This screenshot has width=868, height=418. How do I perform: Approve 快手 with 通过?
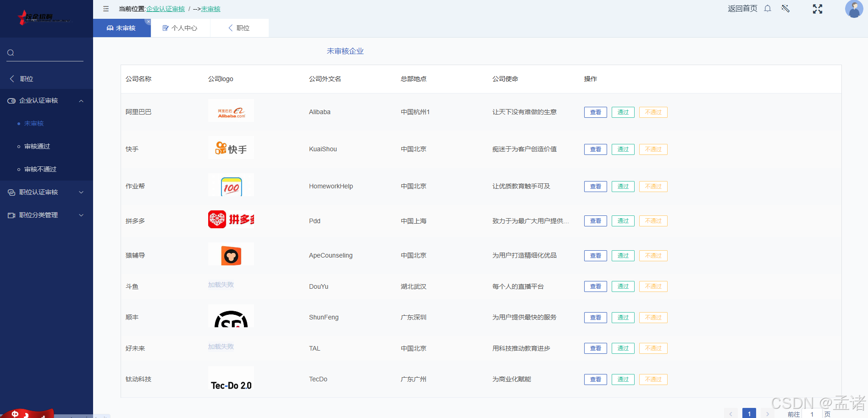pyautogui.click(x=623, y=149)
